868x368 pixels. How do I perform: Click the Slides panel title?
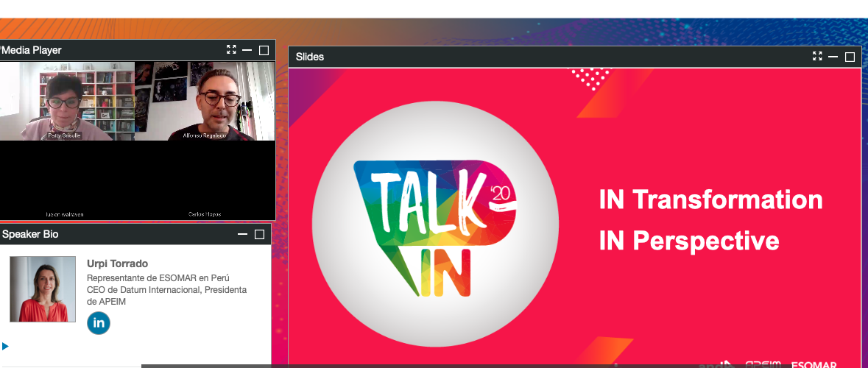310,57
